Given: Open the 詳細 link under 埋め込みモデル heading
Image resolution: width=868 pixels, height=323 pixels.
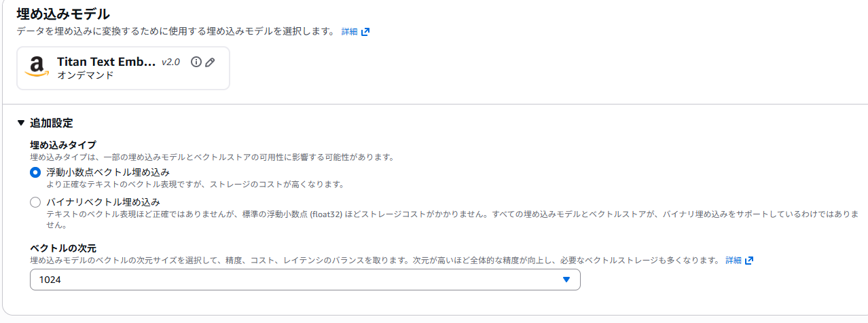Looking at the screenshot, I should (349, 32).
